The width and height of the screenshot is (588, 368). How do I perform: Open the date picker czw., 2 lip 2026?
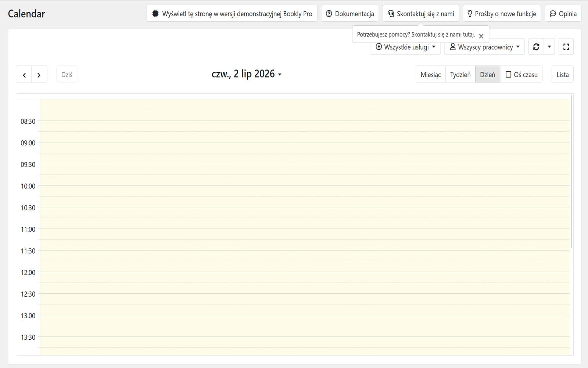pyautogui.click(x=247, y=74)
